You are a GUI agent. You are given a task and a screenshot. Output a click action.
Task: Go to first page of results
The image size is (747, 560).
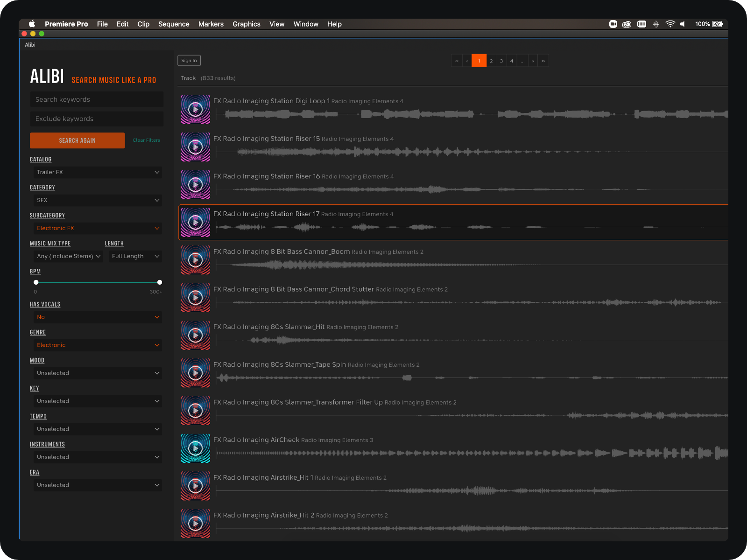click(x=457, y=61)
